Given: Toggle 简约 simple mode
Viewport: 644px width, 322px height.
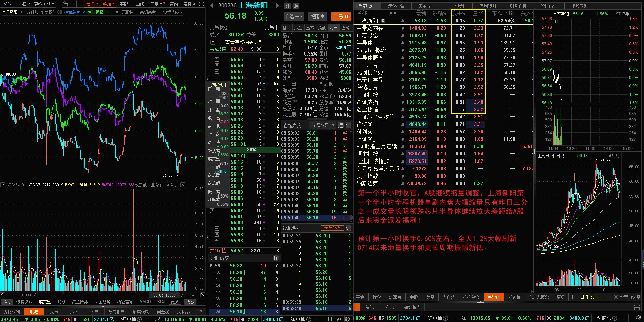Looking at the screenshot, I should pos(174,4).
